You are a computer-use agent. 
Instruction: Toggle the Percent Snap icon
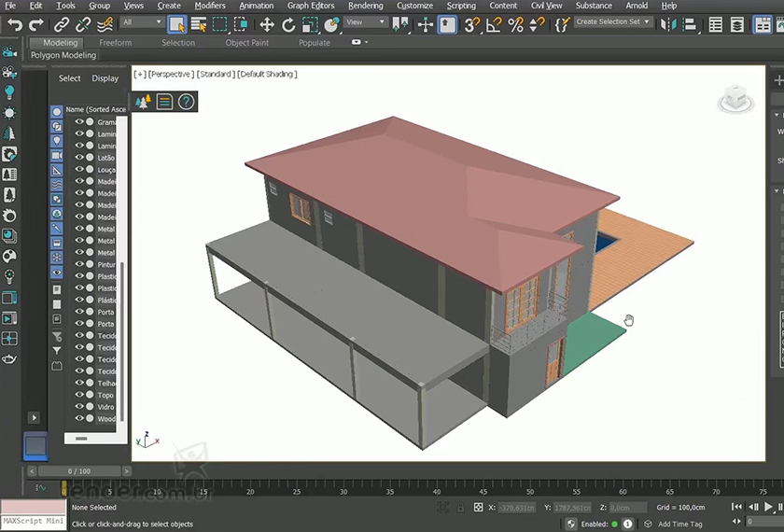tap(515, 24)
